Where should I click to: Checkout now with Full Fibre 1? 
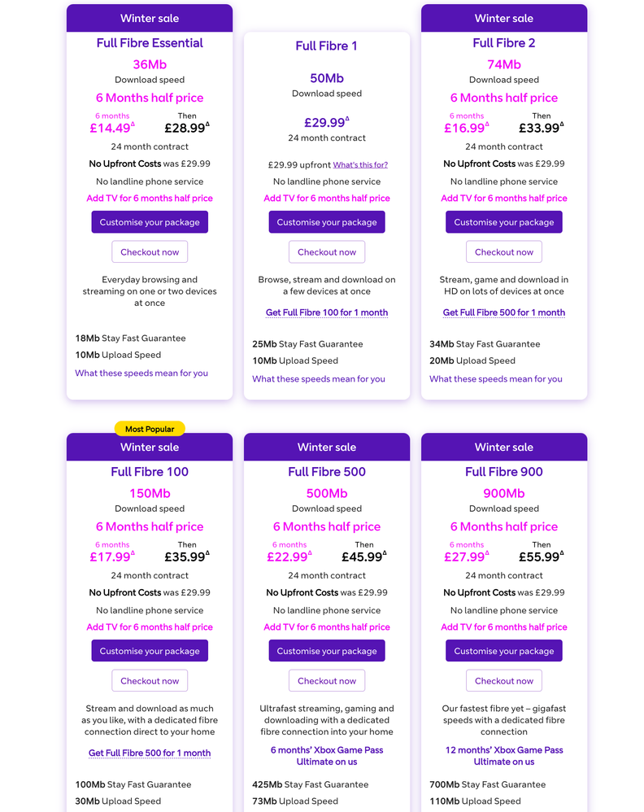327,252
